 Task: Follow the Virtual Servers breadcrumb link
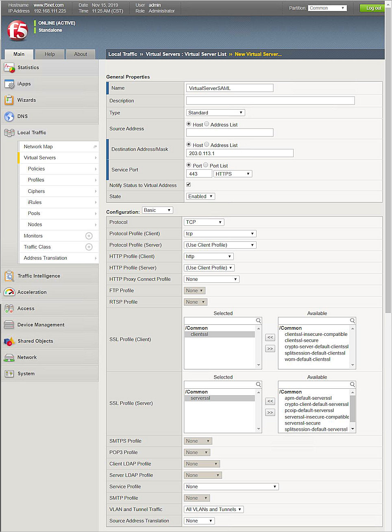coord(163,54)
